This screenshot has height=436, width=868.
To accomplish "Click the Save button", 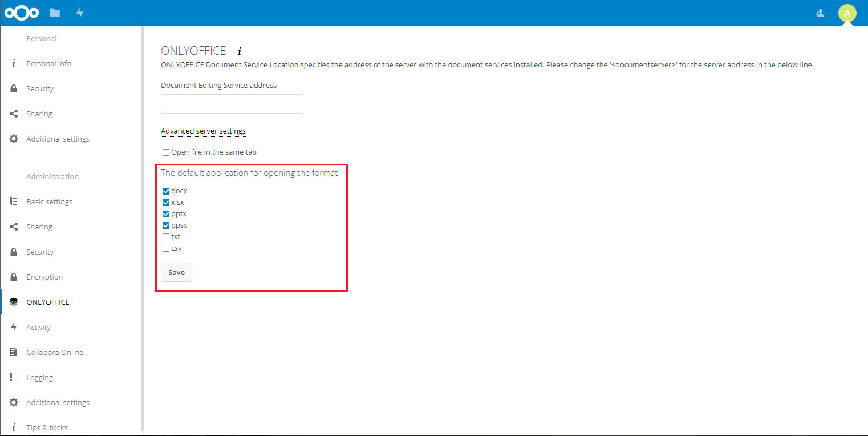I will (176, 272).
